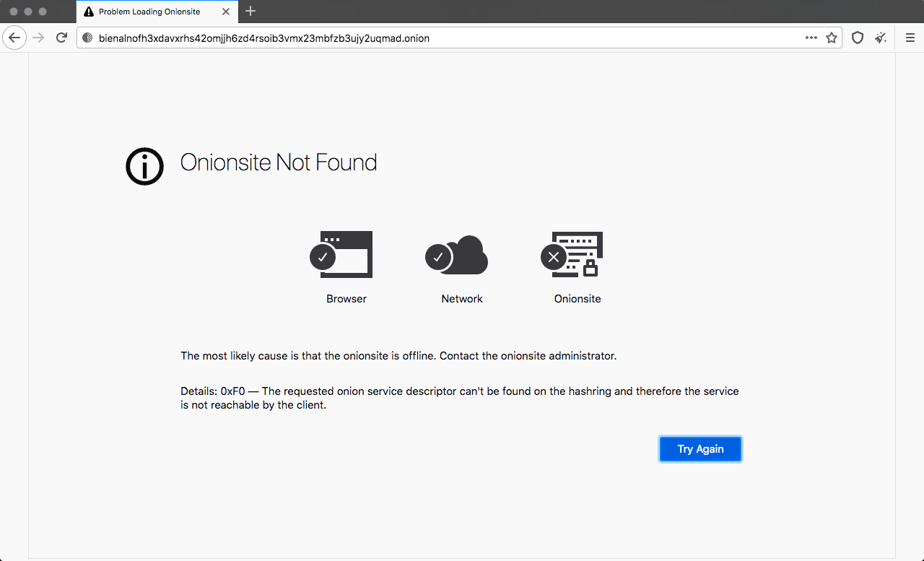Click the Browser status icon with checkmark
The height and width of the screenshot is (561, 924).
[341, 254]
